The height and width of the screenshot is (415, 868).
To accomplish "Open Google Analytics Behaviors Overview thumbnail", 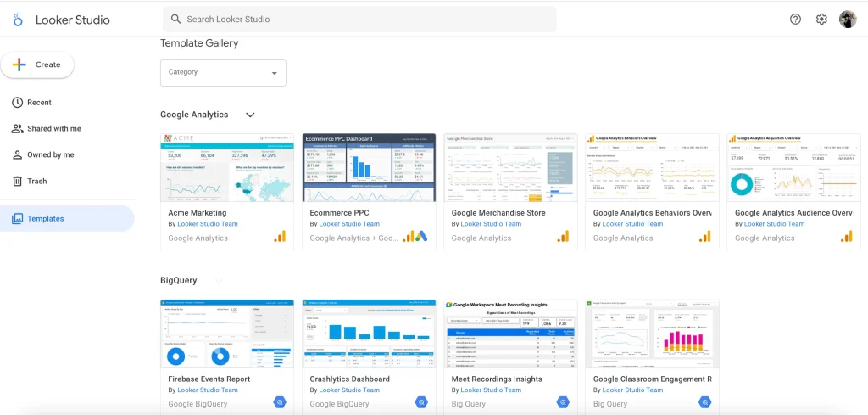I will [653, 167].
